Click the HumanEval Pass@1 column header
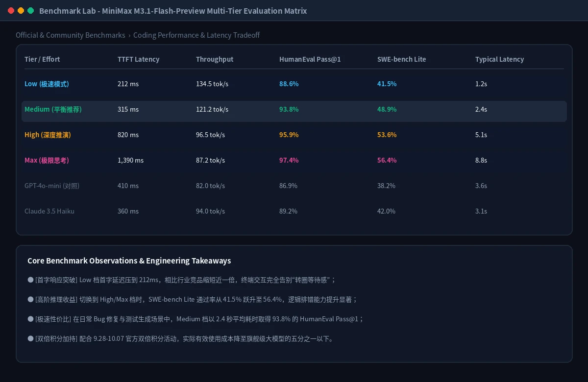This screenshot has width=588, height=382. point(310,59)
